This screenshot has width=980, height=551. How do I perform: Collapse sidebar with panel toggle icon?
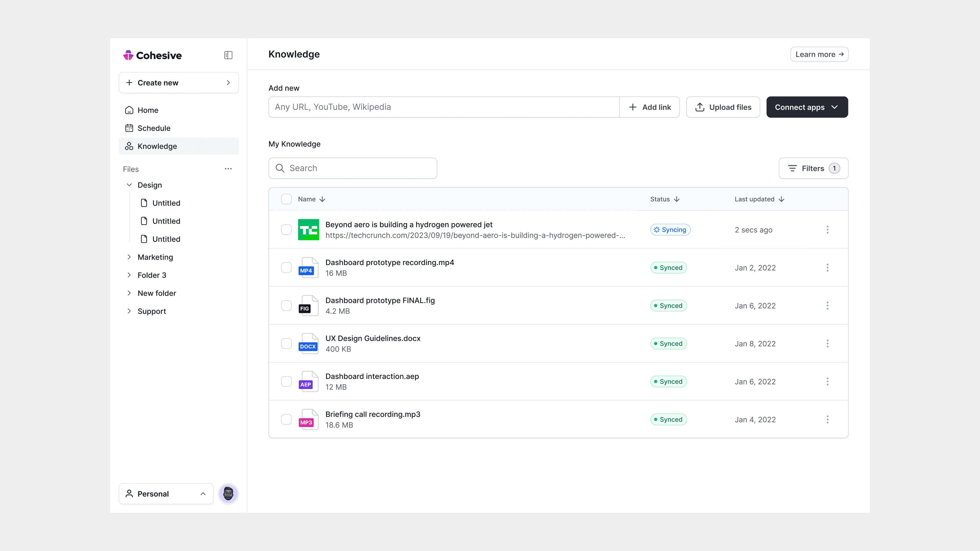tap(228, 55)
